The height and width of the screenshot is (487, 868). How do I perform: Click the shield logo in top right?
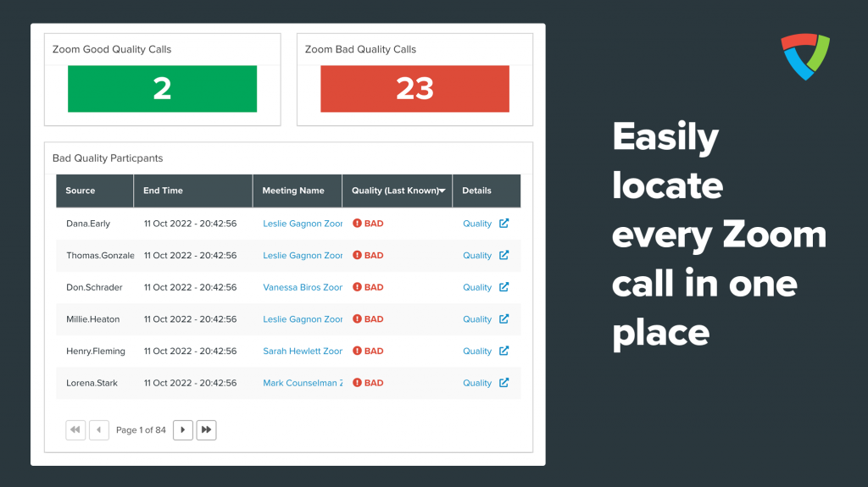[x=805, y=57]
